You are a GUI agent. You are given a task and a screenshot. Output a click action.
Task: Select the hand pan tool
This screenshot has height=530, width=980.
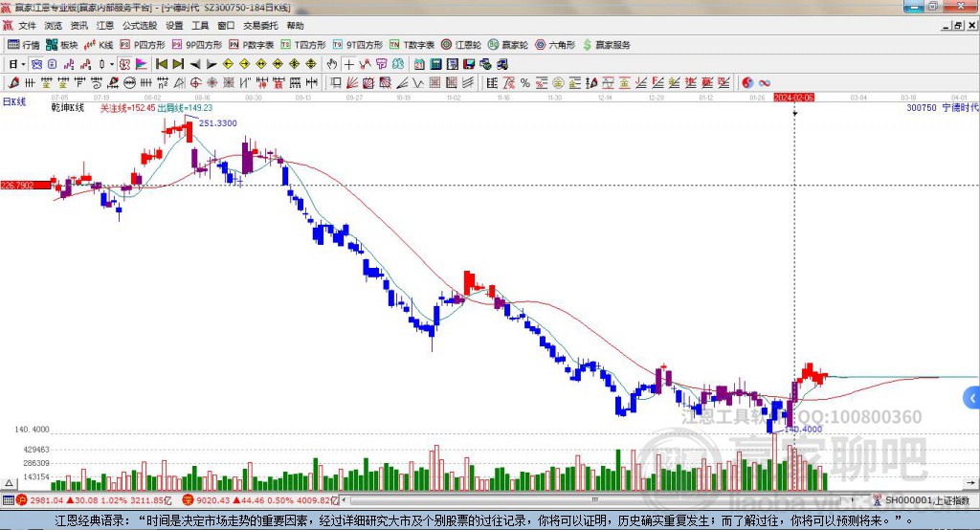tap(332, 64)
